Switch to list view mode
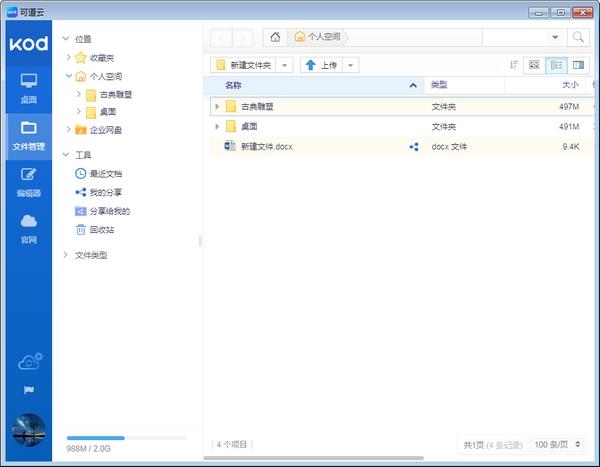600x467 pixels. click(557, 65)
